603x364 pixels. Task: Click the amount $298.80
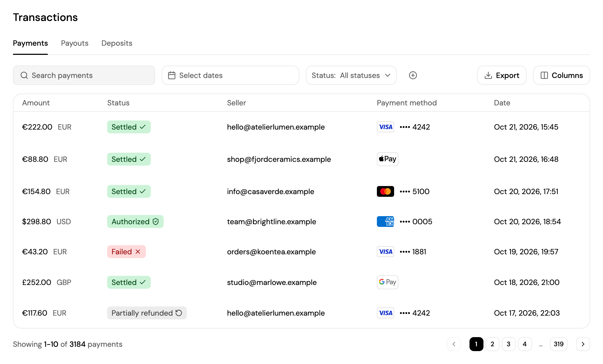(x=37, y=222)
